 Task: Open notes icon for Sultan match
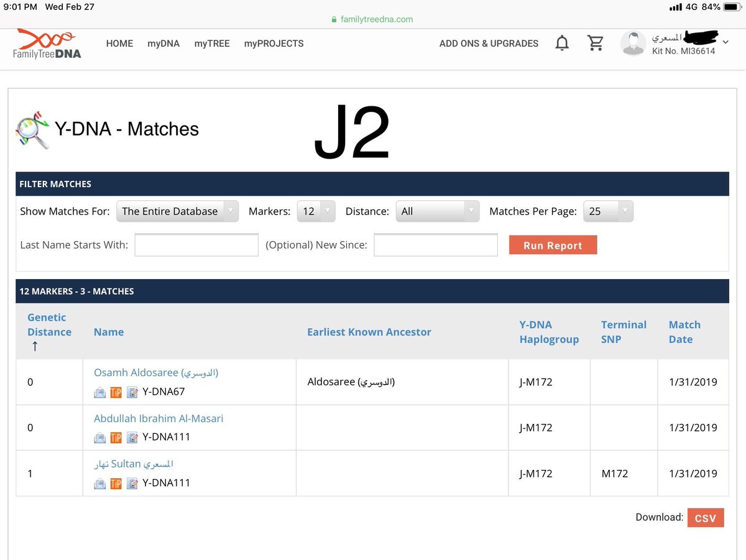pos(132,483)
